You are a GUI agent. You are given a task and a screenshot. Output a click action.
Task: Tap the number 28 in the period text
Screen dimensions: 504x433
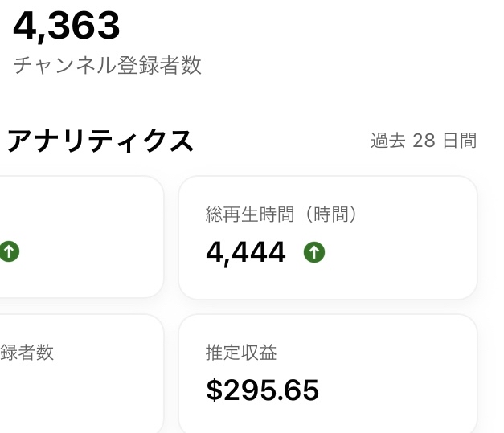coord(424,141)
